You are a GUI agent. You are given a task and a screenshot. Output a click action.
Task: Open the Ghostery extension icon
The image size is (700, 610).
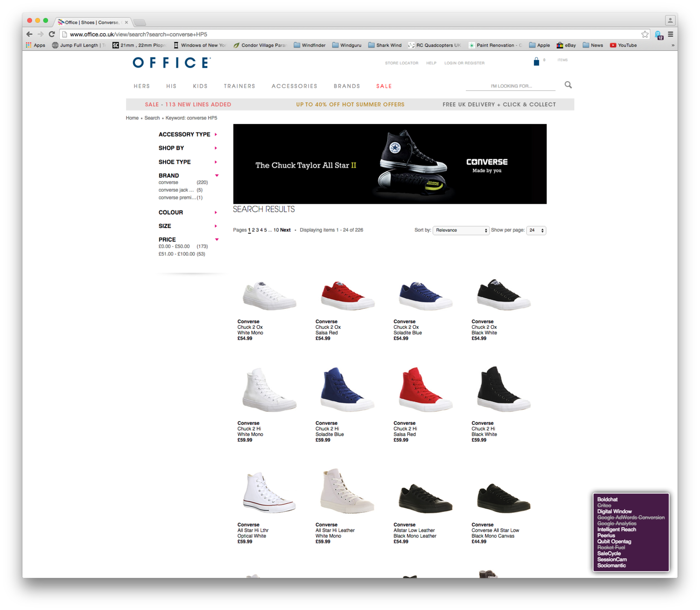658,35
